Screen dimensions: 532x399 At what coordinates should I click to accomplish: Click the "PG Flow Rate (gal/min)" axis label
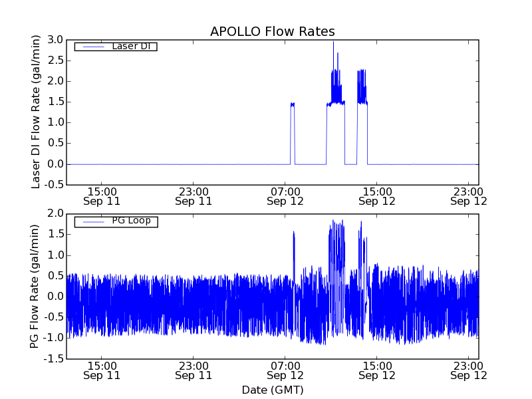coord(35,287)
